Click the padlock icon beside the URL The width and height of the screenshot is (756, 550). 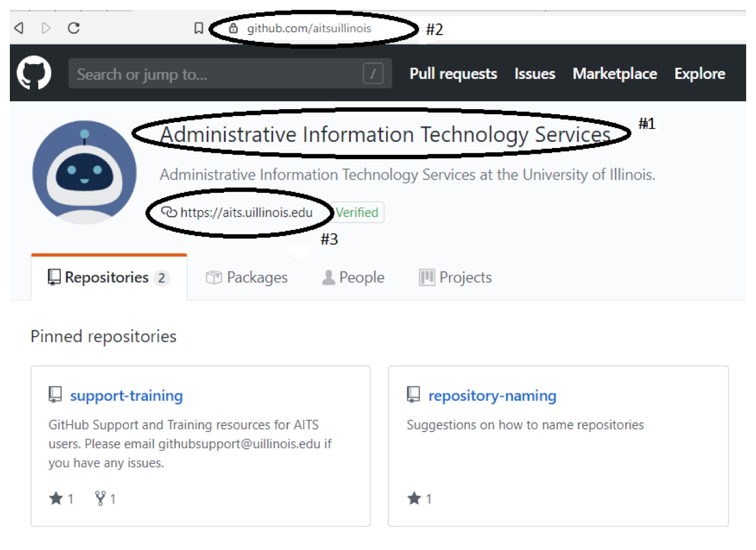click(233, 28)
